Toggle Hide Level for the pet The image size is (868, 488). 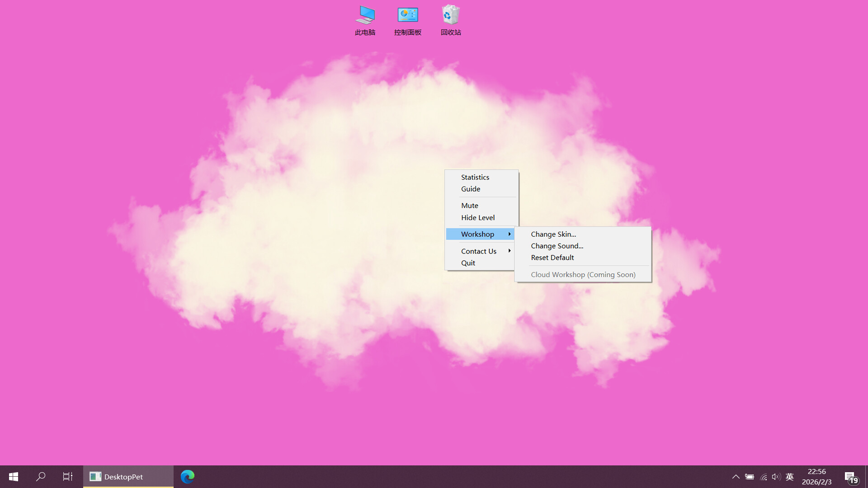tap(477, 217)
